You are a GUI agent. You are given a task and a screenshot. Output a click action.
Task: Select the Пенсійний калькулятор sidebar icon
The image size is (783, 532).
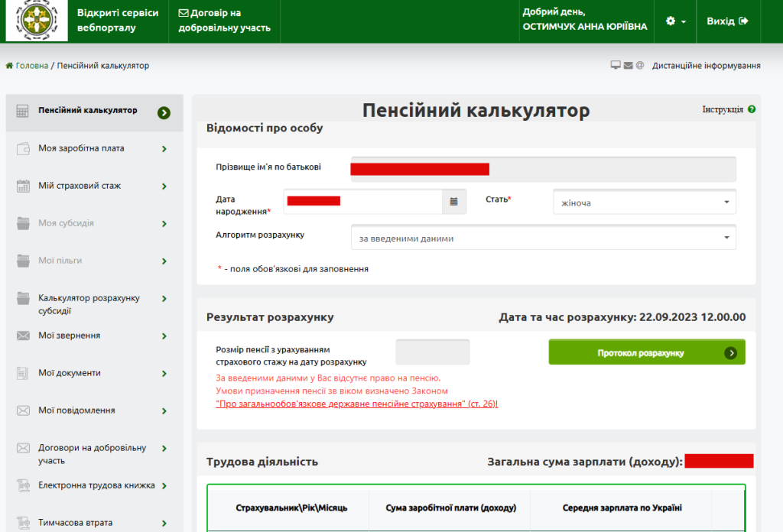(23, 112)
